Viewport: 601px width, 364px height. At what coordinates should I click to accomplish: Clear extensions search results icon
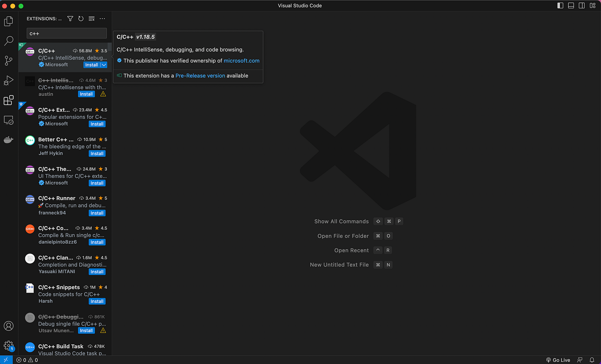92,19
